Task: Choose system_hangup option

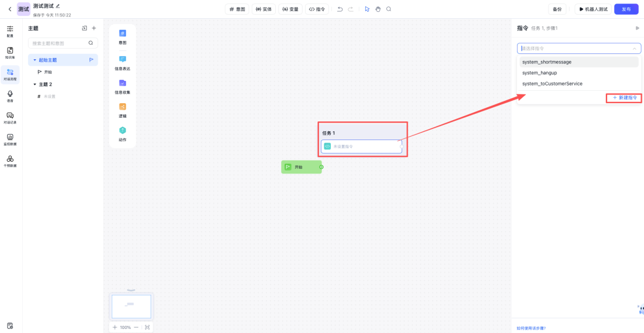Action: pos(578,73)
